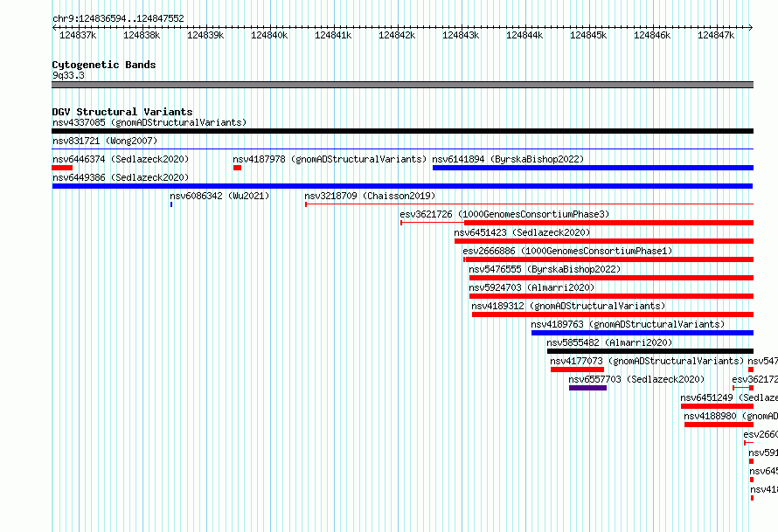Click the red nsv4188980 variant bar

pyautogui.click(x=719, y=425)
